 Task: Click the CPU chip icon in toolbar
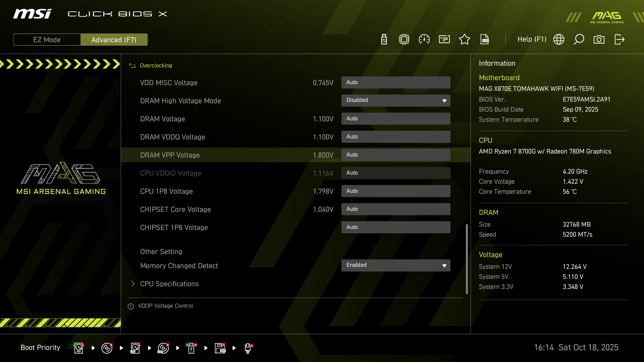tap(404, 40)
